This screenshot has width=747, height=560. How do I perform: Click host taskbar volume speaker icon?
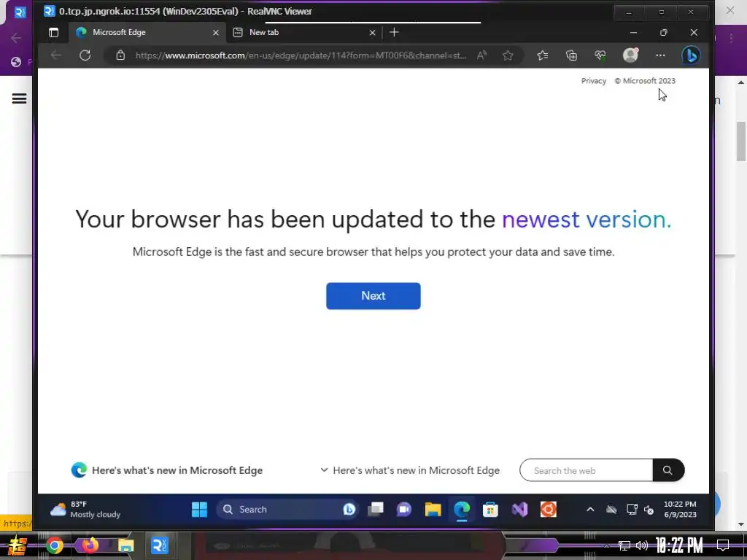pos(642,545)
